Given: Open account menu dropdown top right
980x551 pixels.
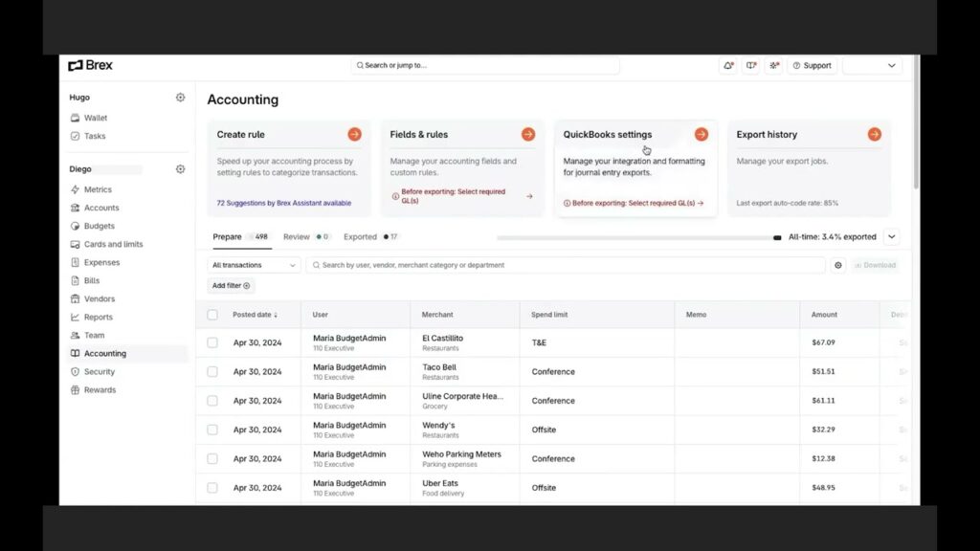Looking at the screenshot, I should click(873, 66).
